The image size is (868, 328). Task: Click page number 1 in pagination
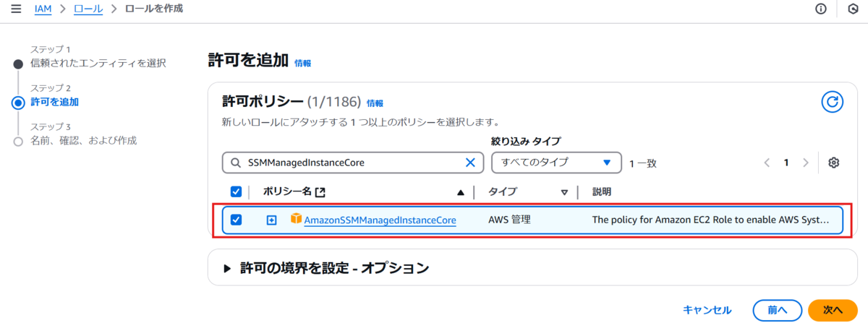pyautogui.click(x=786, y=163)
